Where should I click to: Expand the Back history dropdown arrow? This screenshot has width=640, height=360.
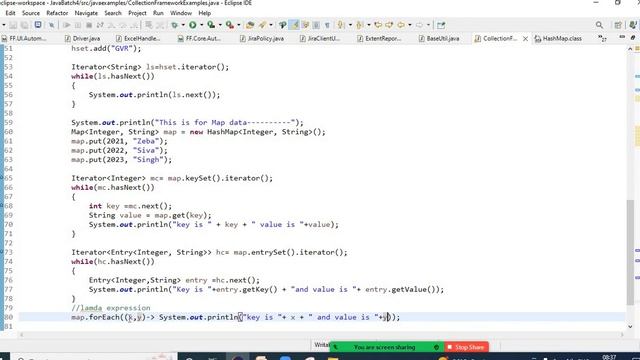coord(410,25)
